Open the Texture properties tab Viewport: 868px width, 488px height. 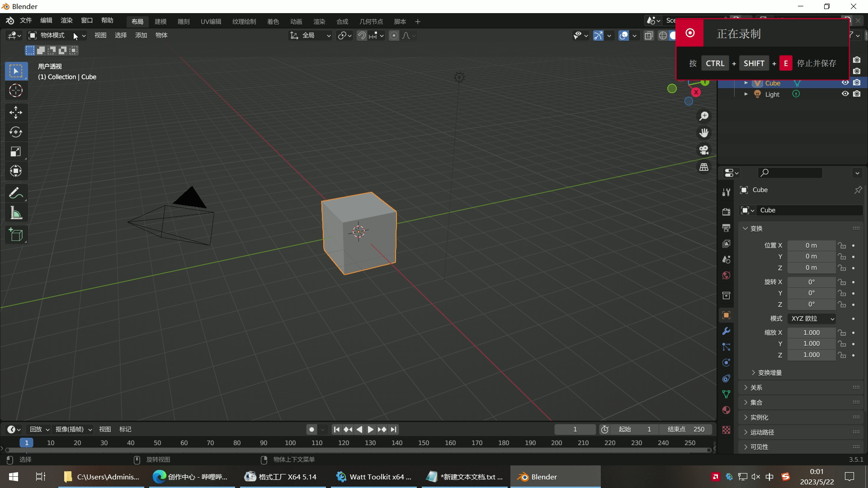click(x=726, y=430)
